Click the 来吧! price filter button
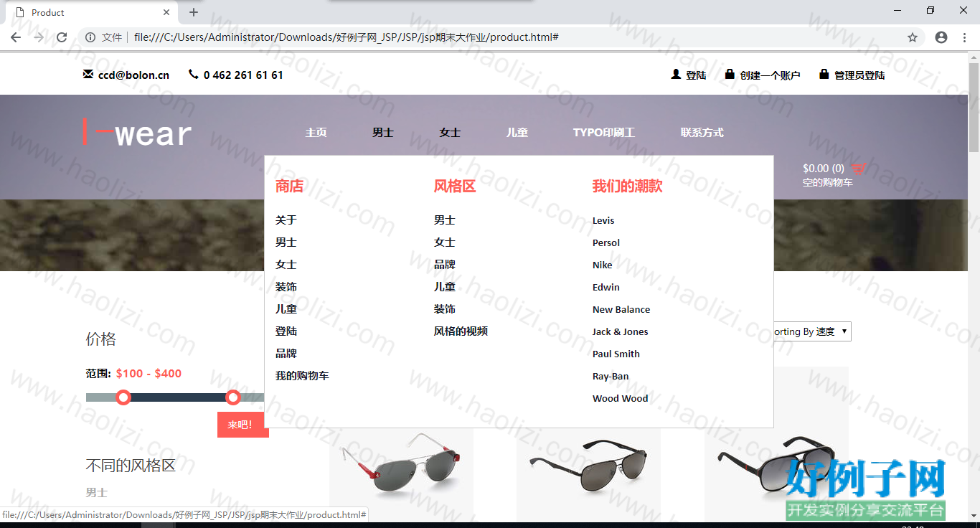 click(x=242, y=425)
